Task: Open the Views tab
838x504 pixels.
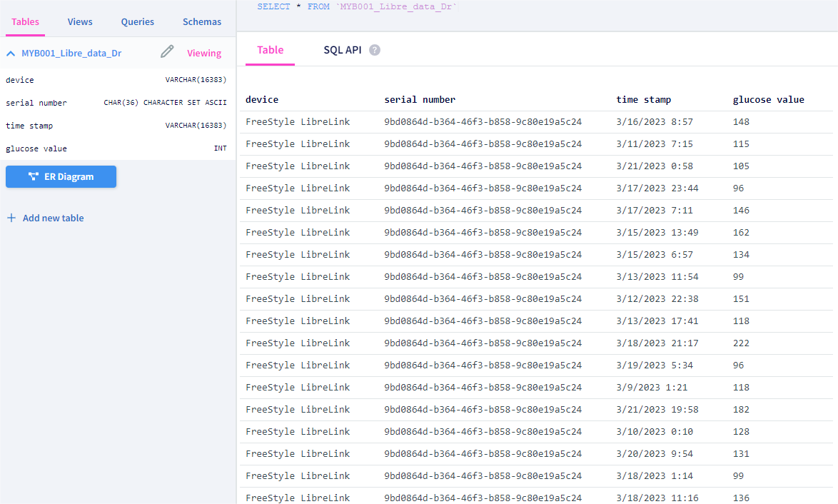Action: pos(80,21)
